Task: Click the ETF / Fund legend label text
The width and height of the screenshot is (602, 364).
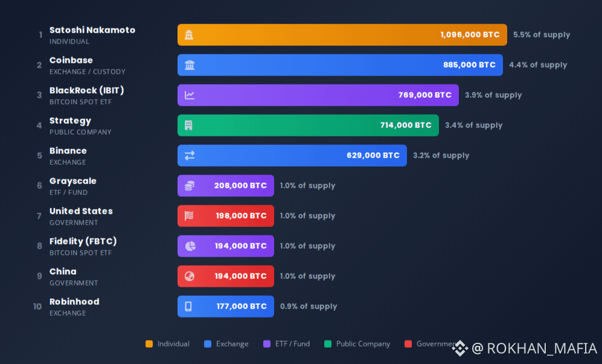Action: [x=293, y=343]
